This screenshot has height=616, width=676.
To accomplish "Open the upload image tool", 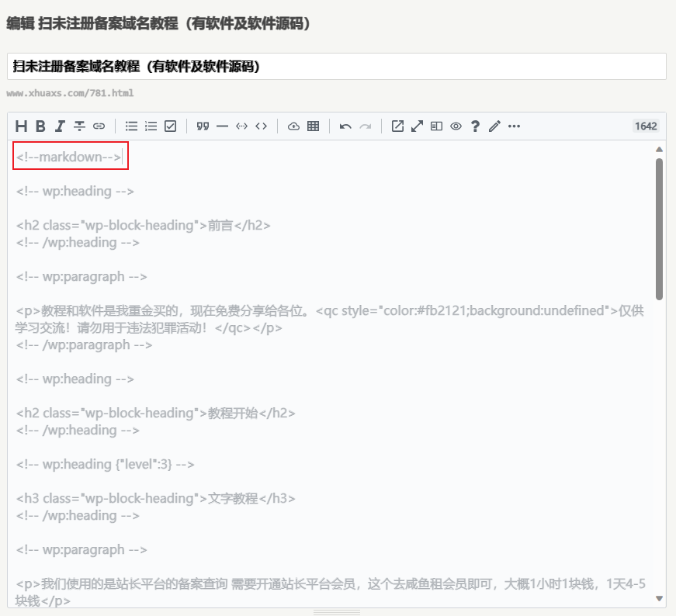I will 293,126.
